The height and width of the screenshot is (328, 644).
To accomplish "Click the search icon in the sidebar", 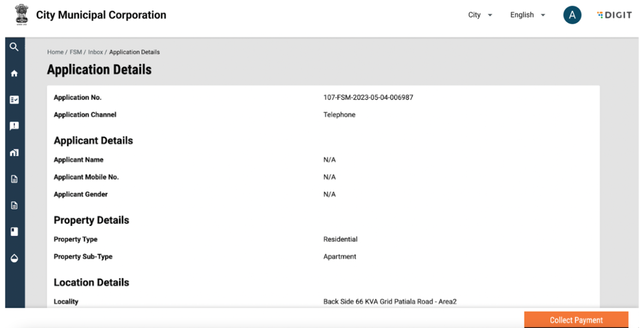I will coord(14,47).
